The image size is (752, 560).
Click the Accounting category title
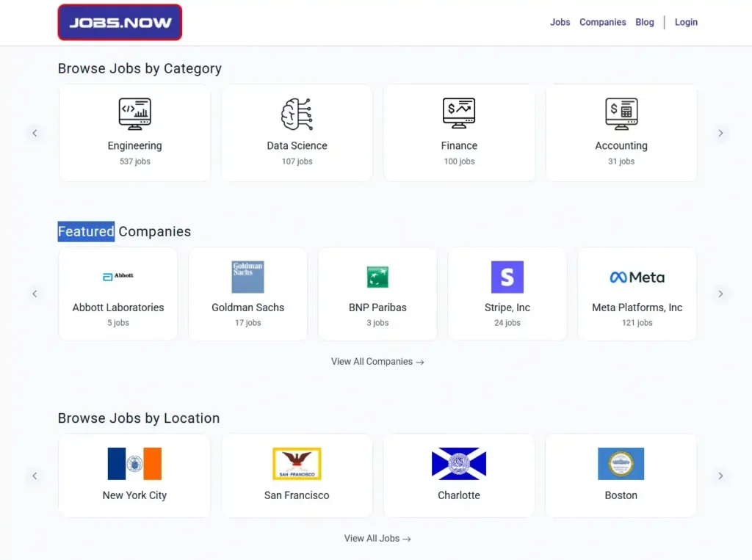point(621,146)
